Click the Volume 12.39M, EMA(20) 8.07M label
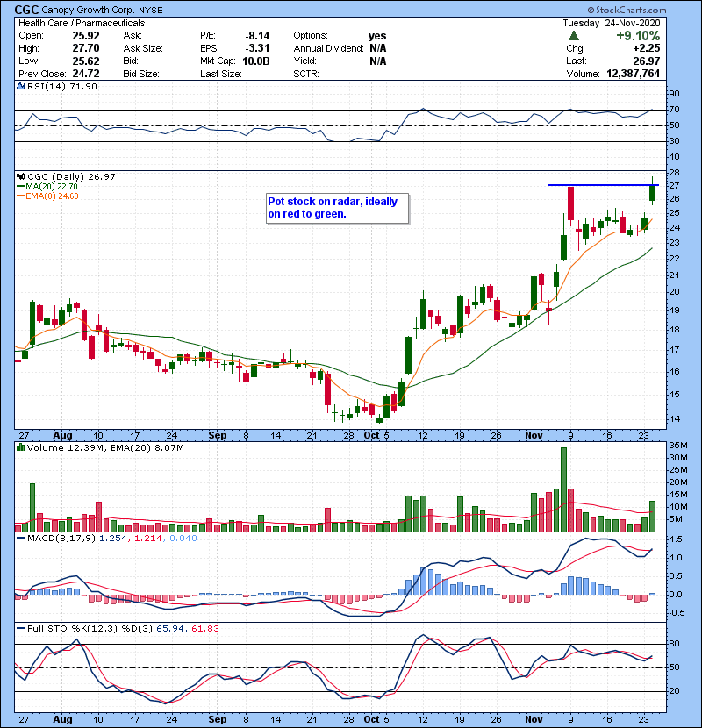The width and height of the screenshot is (702, 728). pos(105,448)
